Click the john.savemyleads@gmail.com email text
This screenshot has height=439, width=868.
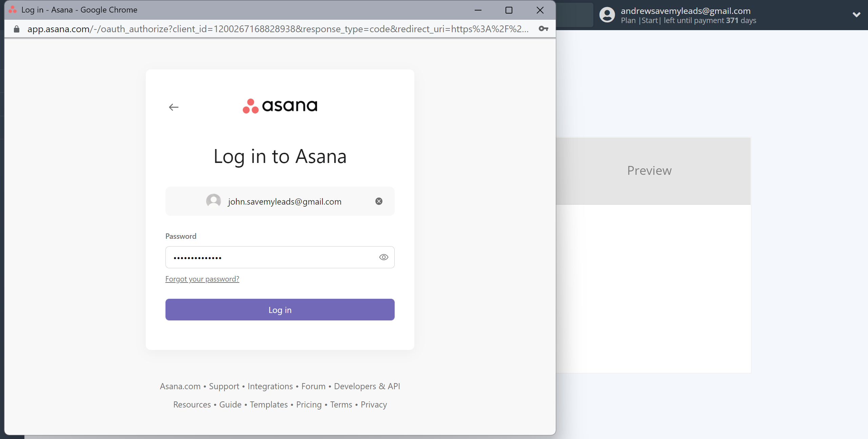tap(284, 202)
